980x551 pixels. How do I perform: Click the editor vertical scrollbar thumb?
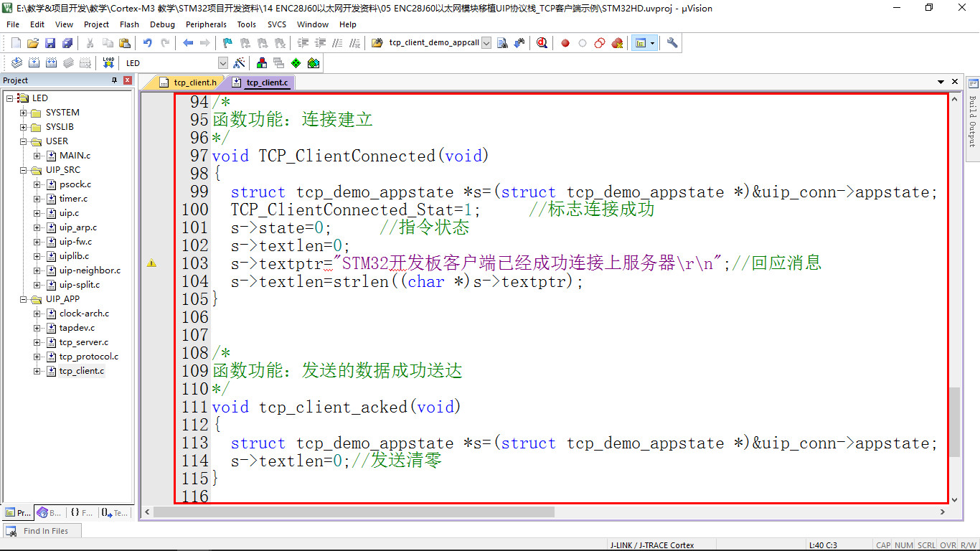point(954,423)
